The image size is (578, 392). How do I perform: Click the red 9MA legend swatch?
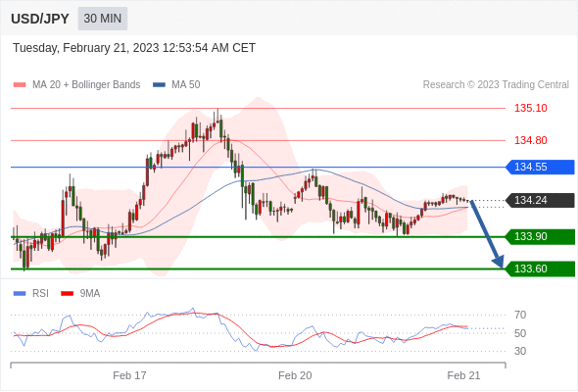tap(67, 294)
